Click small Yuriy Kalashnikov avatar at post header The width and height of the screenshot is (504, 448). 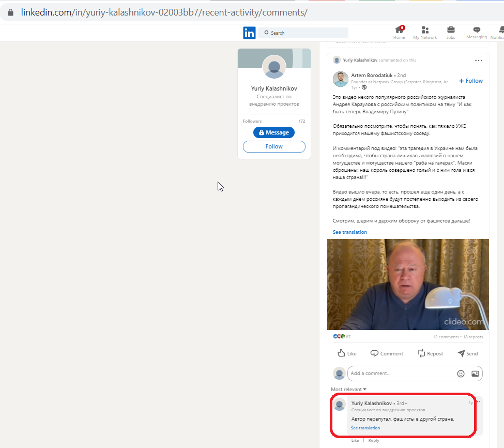[x=337, y=60]
